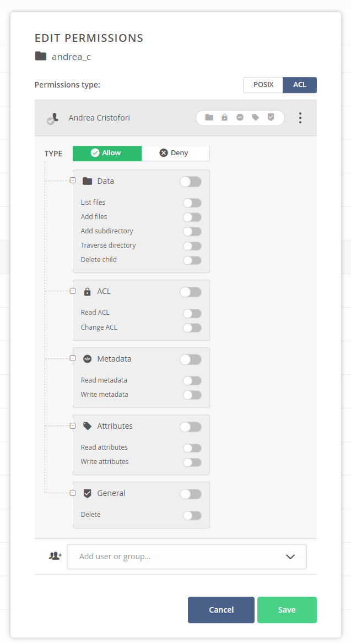
Task: Toggle the Read ACL switch on
Action: [x=192, y=313]
